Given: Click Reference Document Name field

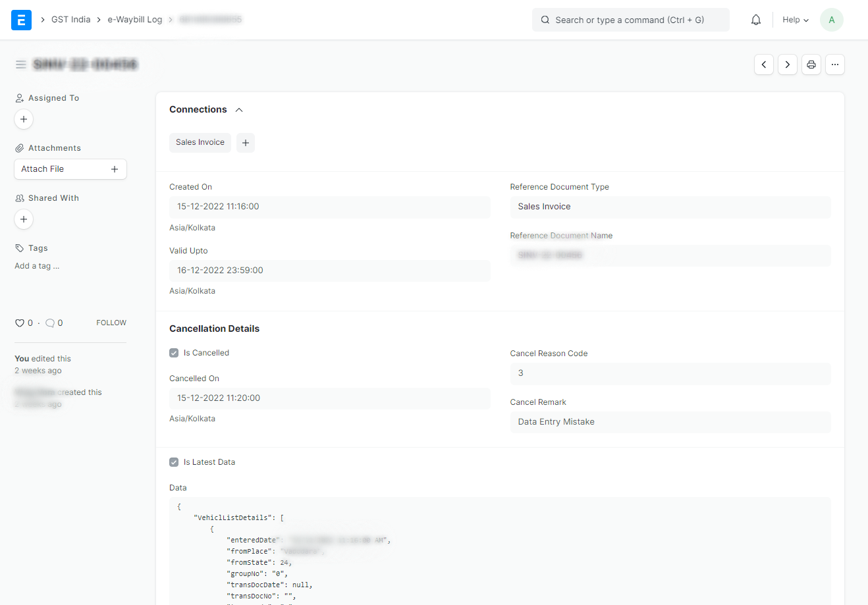Looking at the screenshot, I should point(670,255).
